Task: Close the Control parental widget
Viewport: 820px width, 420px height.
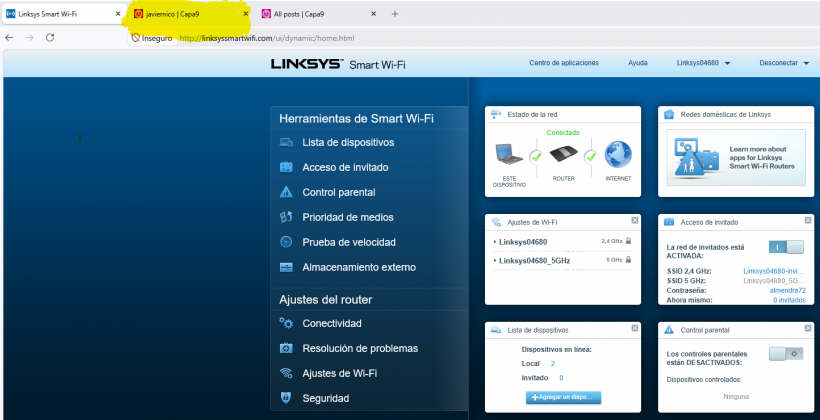Action: pyautogui.click(x=807, y=328)
